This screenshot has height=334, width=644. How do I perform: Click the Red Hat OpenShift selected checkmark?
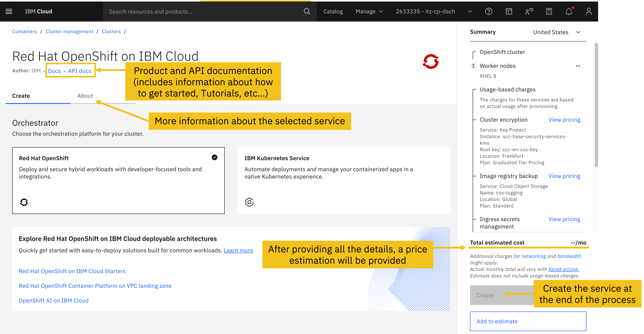pyautogui.click(x=215, y=157)
